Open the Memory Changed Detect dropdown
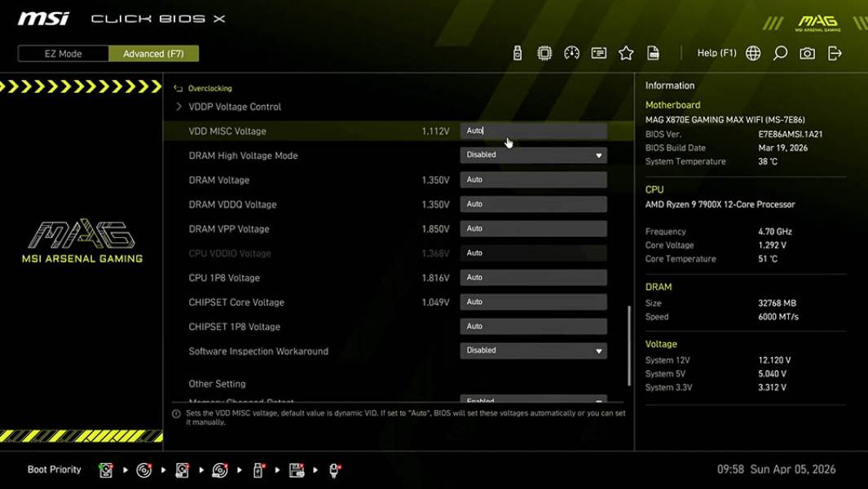Image resolution: width=868 pixels, height=489 pixels. pos(533,400)
